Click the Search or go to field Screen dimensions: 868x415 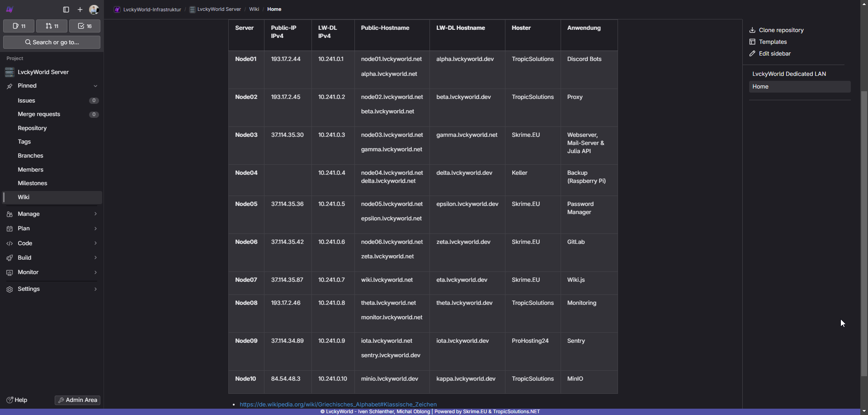52,42
